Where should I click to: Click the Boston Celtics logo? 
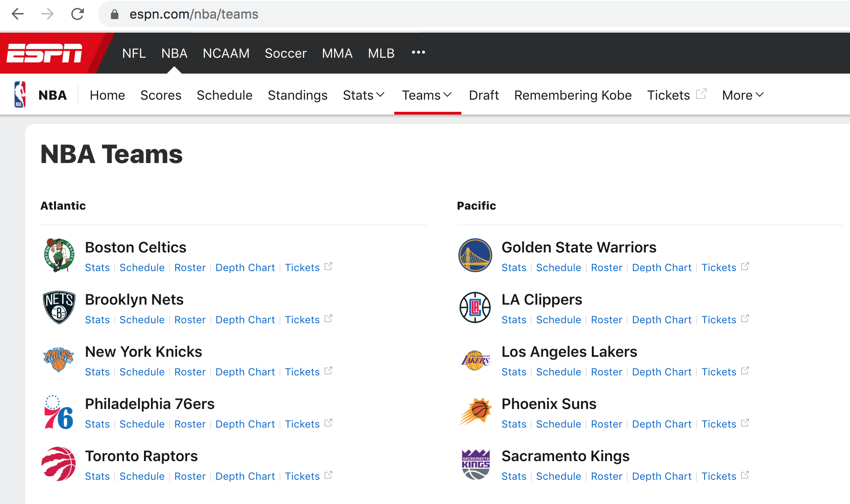[x=59, y=255]
